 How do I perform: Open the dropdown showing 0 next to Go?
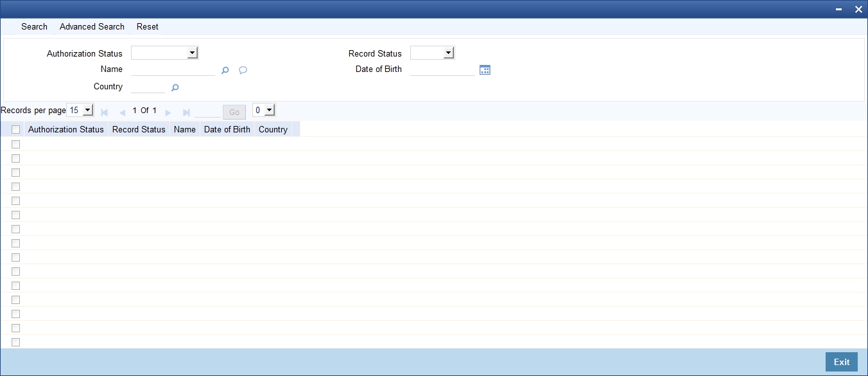click(x=263, y=110)
